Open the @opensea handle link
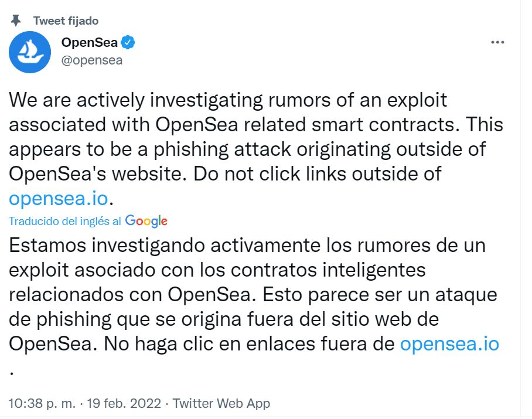The width and height of the screenshot is (532, 419). coord(91,60)
